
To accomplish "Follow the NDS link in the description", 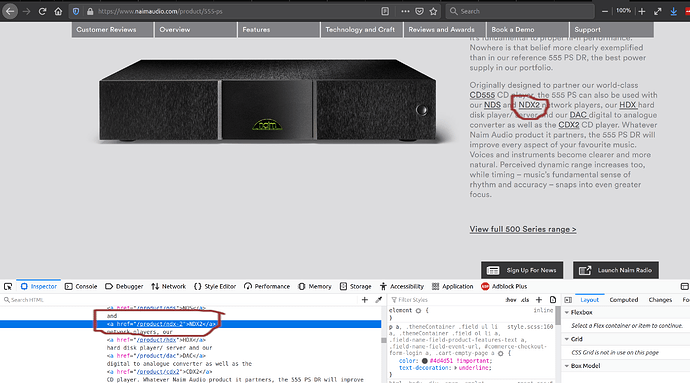I will [x=492, y=105].
